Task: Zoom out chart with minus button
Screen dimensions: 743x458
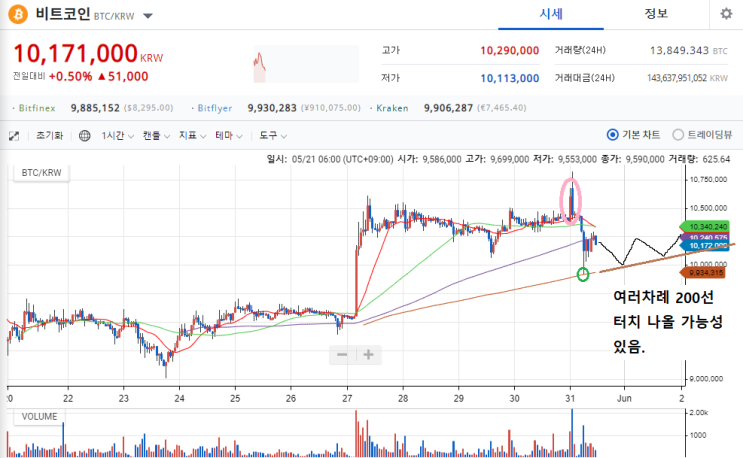Action: pyautogui.click(x=342, y=355)
